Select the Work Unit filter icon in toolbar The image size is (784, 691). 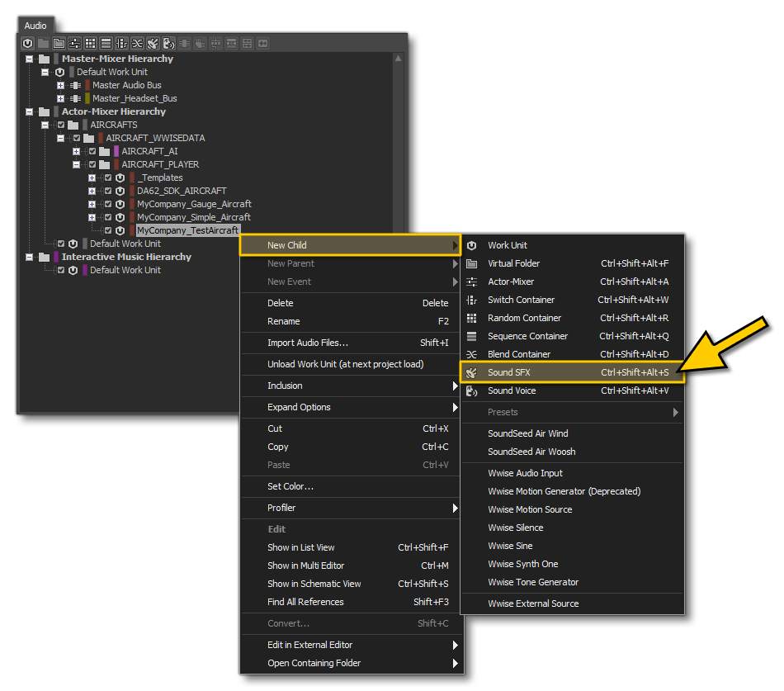27,43
